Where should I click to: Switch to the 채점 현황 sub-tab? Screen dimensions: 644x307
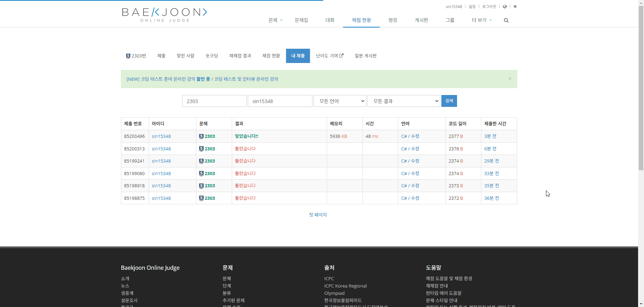coord(271,56)
